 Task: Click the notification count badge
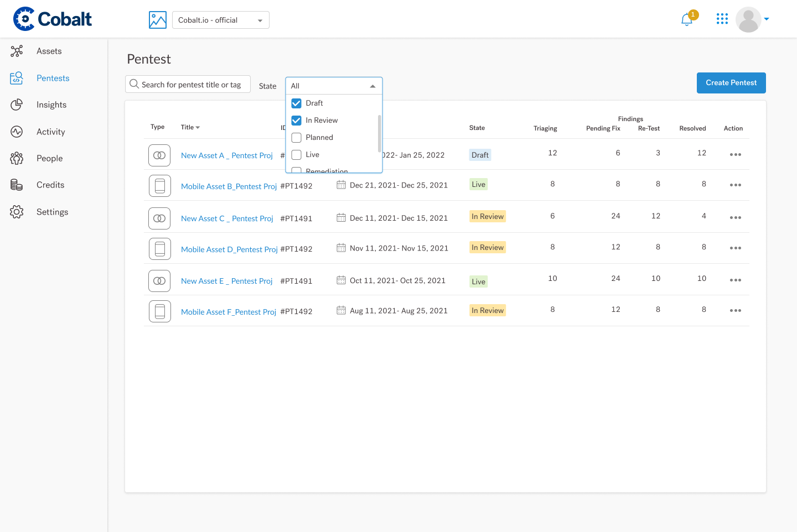pyautogui.click(x=693, y=15)
